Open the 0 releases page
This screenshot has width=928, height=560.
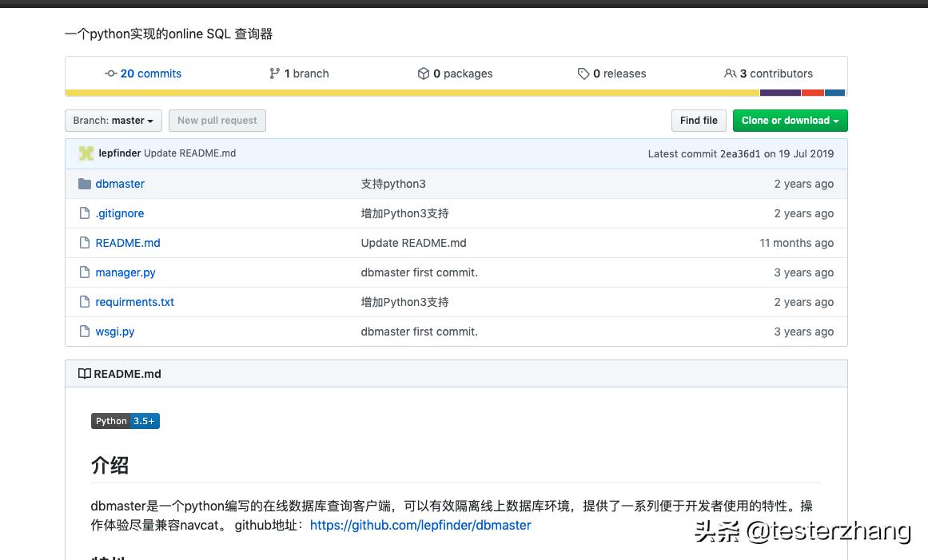(x=619, y=73)
